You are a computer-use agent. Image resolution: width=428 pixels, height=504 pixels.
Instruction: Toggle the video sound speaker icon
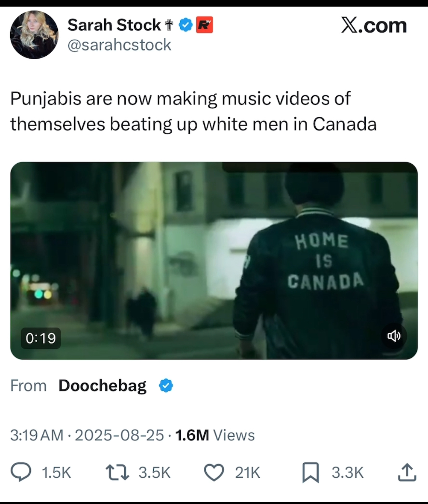(x=394, y=336)
